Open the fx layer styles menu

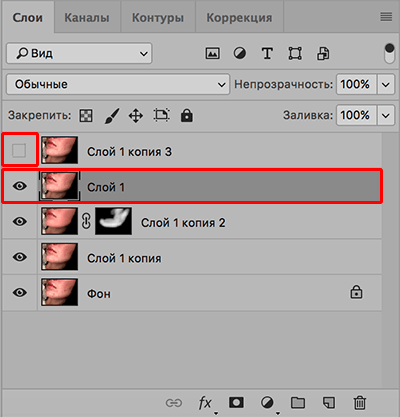205,403
